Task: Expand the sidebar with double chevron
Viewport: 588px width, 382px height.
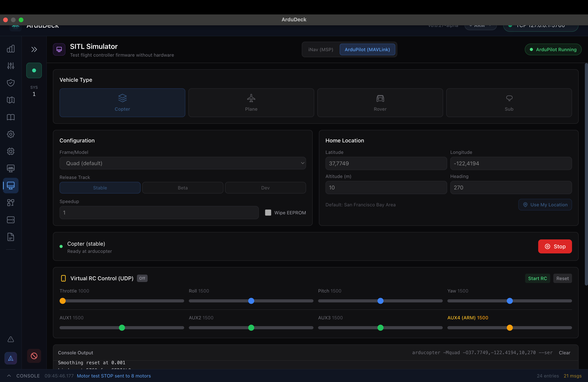Action: click(x=34, y=49)
